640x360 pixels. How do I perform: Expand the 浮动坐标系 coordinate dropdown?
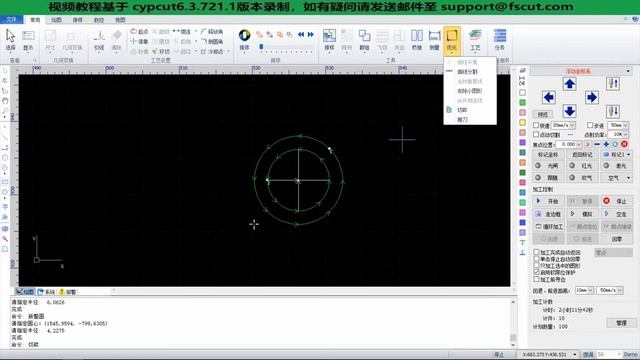pos(628,71)
